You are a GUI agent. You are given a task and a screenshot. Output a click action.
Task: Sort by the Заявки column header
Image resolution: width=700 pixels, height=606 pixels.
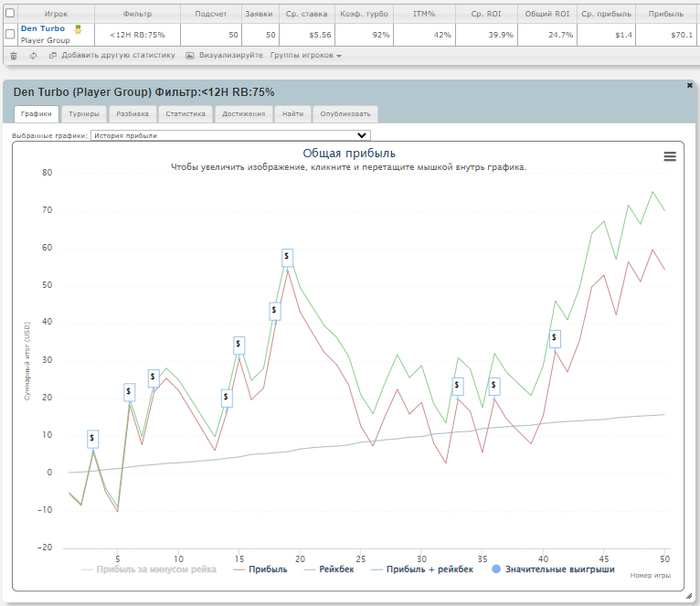click(x=259, y=14)
